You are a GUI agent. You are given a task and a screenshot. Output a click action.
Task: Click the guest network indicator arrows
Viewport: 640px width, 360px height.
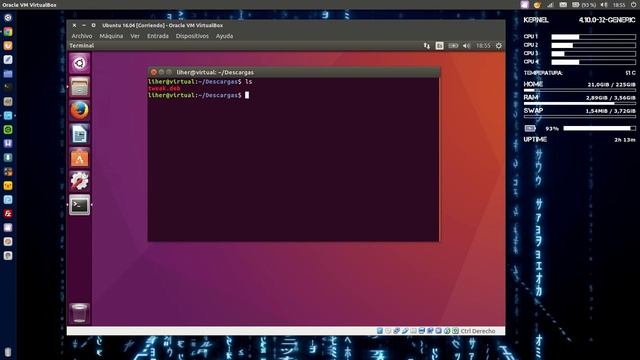tap(427, 46)
